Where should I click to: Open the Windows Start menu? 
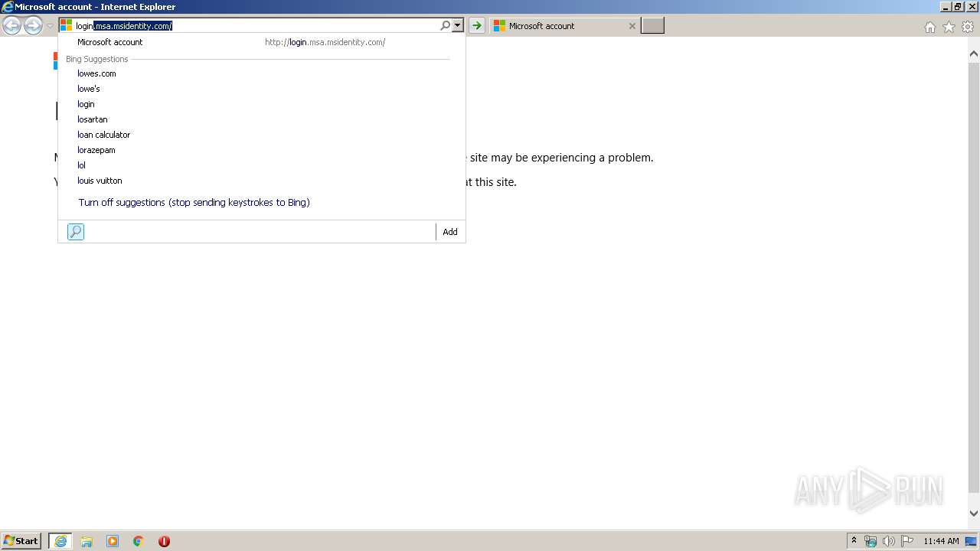[21, 541]
